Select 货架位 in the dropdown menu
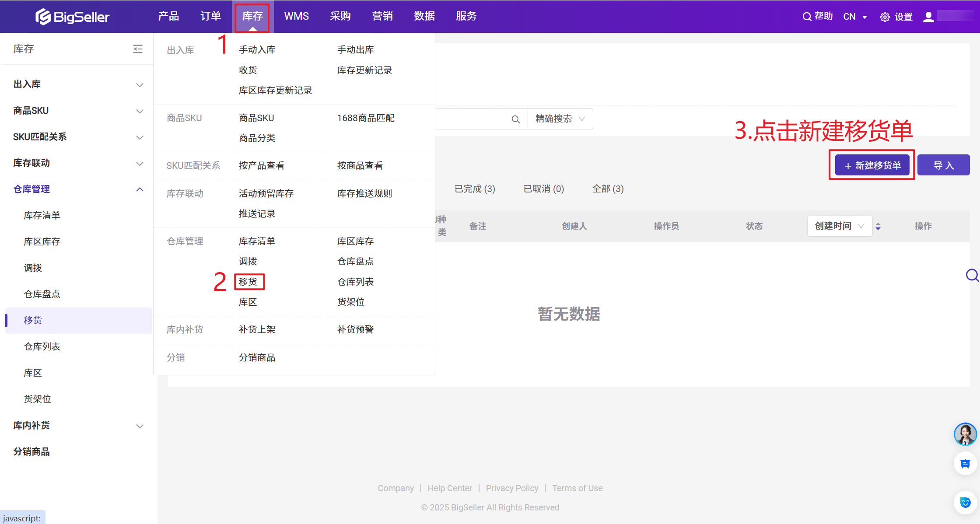The height and width of the screenshot is (524, 980). click(x=351, y=302)
